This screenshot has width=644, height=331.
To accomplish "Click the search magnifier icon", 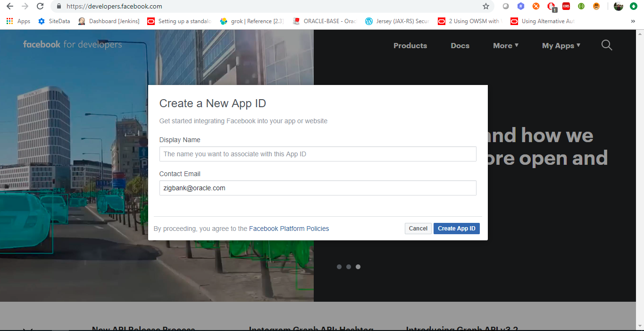I will pos(607,45).
